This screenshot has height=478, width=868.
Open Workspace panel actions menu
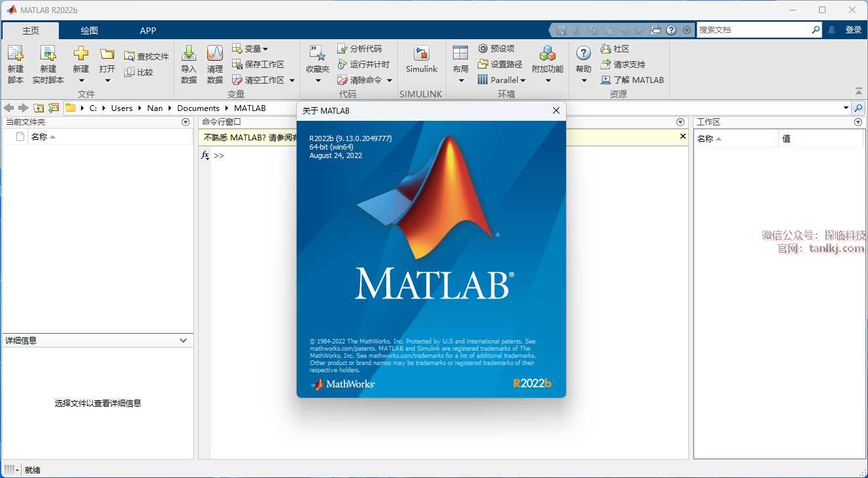coord(858,122)
